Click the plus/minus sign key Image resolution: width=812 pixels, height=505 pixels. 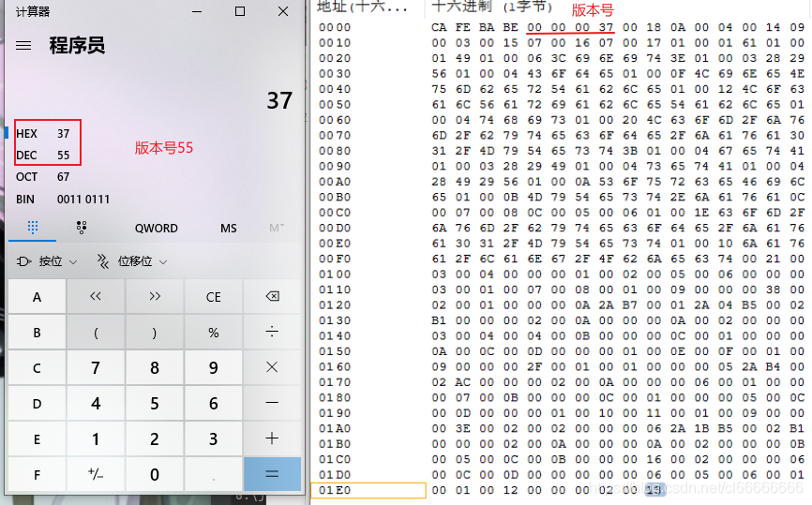[96, 474]
